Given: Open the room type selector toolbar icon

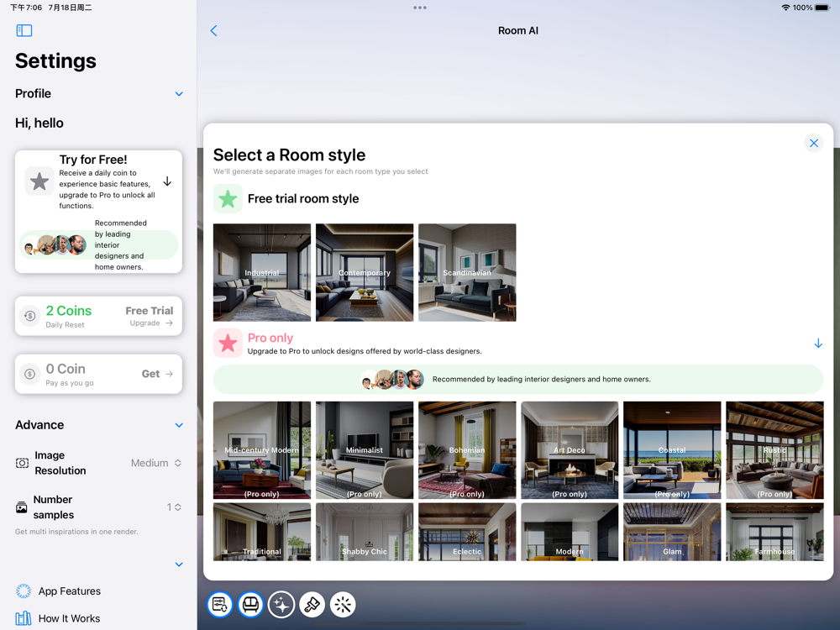Looking at the screenshot, I should click(219, 605).
